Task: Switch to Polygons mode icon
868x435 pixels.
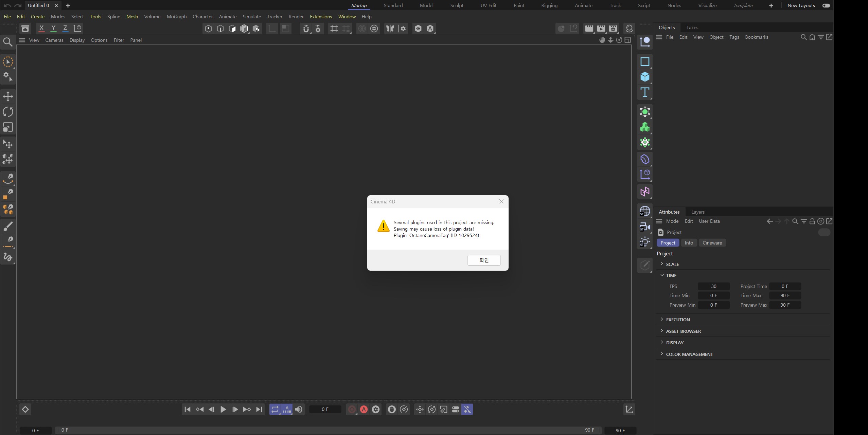Action: (232, 29)
